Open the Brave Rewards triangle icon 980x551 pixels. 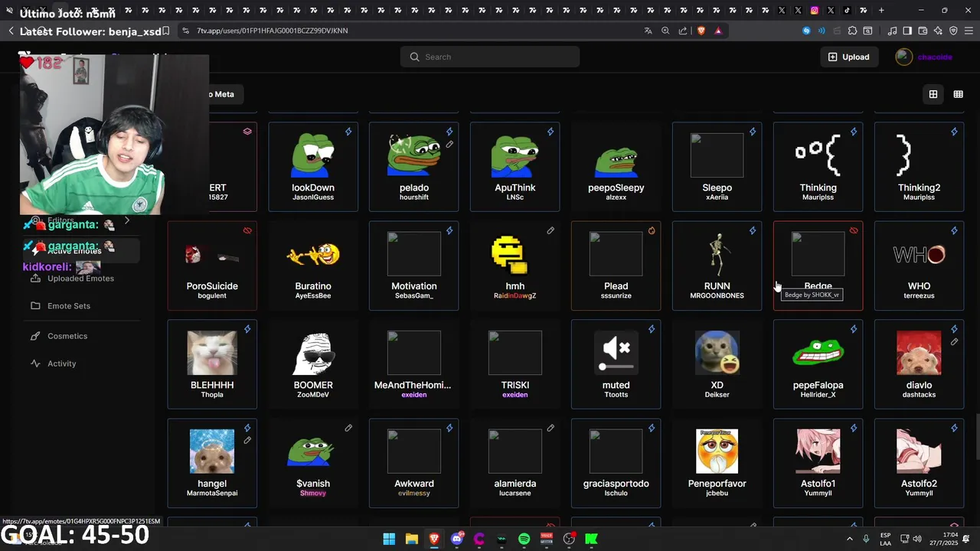(x=718, y=31)
